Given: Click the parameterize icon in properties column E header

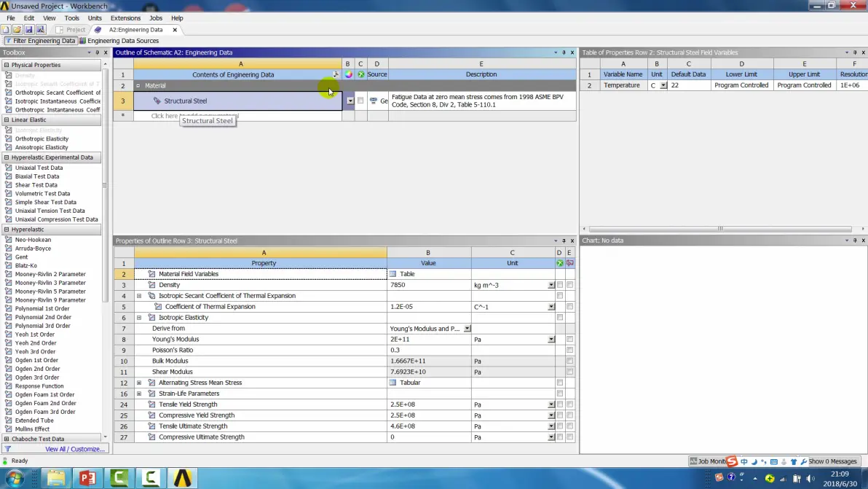Looking at the screenshot, I should click(569, 263).
